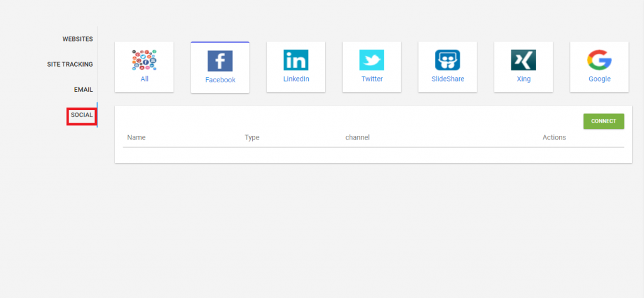Click the Actions column header
644x298 pixels.
click(554, 138)
